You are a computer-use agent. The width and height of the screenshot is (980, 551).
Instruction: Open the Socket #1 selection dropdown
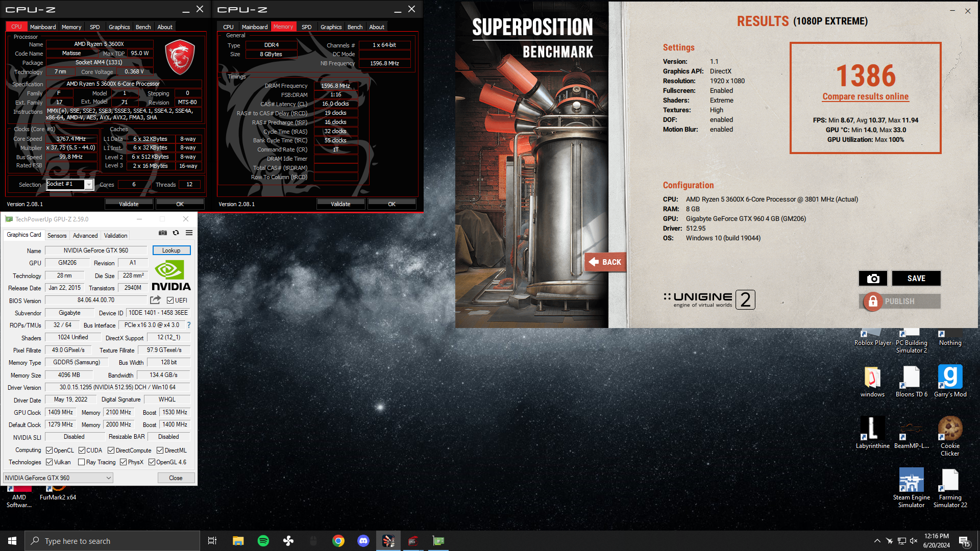point(70,184)
